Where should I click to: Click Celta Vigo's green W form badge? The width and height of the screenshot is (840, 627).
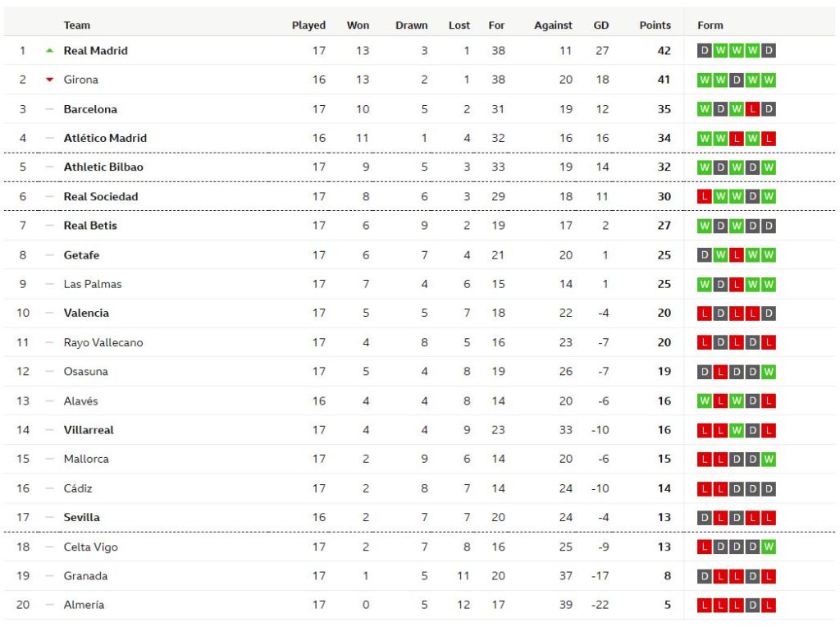click(x=769, y=547)
